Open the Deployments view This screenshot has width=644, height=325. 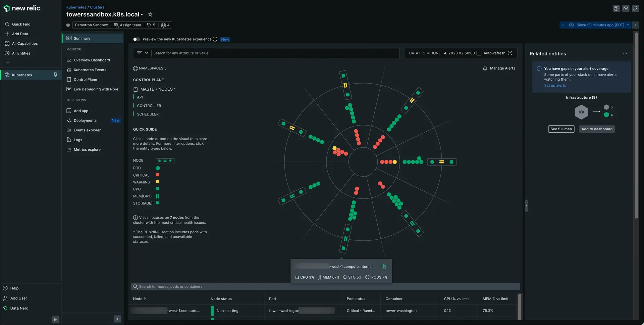[x=85, y=121]
